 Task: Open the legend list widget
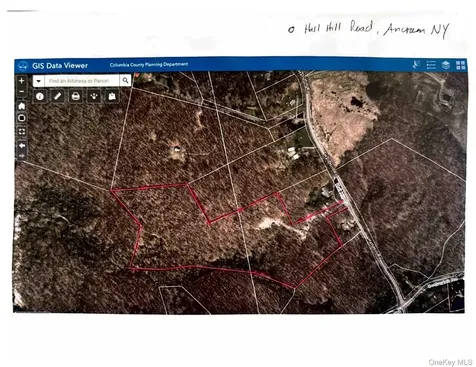431,65
